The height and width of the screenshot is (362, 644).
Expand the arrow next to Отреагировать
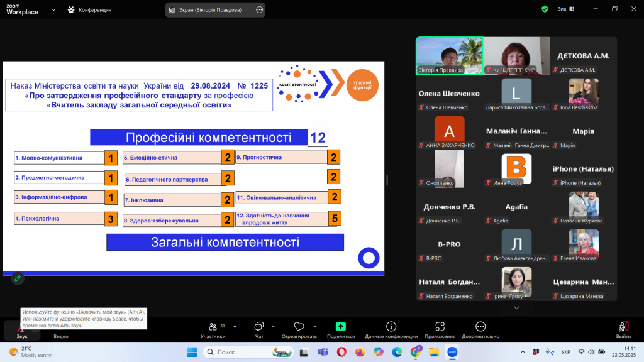314,327
